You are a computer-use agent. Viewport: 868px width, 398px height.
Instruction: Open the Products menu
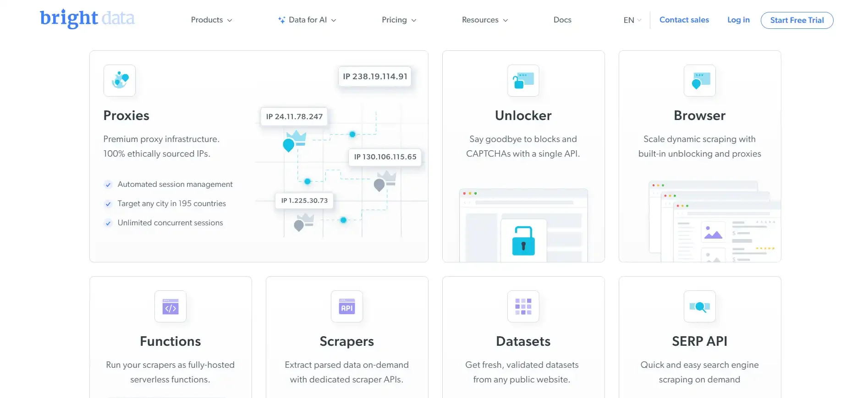(x=211, y=20)
